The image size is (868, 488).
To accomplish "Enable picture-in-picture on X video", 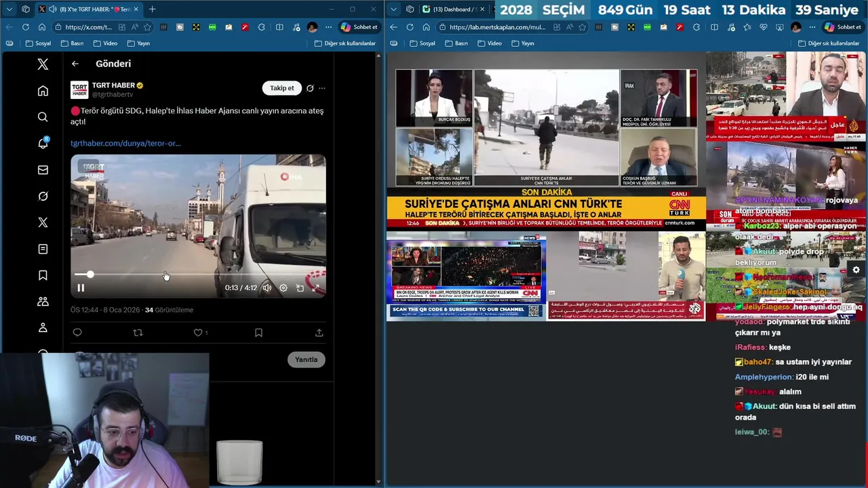I will tap(300, 288).
